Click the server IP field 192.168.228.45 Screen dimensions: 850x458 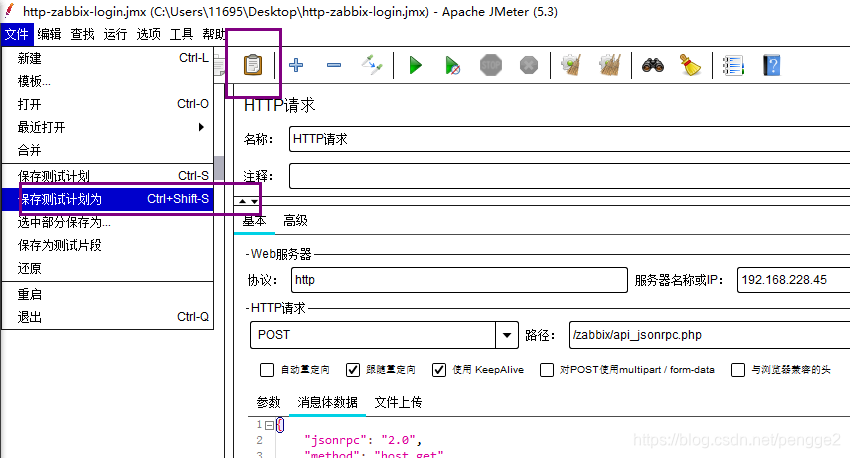coord(794,280)
